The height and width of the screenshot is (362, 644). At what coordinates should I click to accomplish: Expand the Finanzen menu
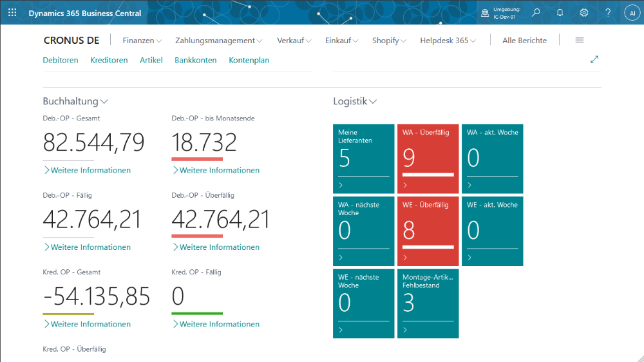click(142, 41)
